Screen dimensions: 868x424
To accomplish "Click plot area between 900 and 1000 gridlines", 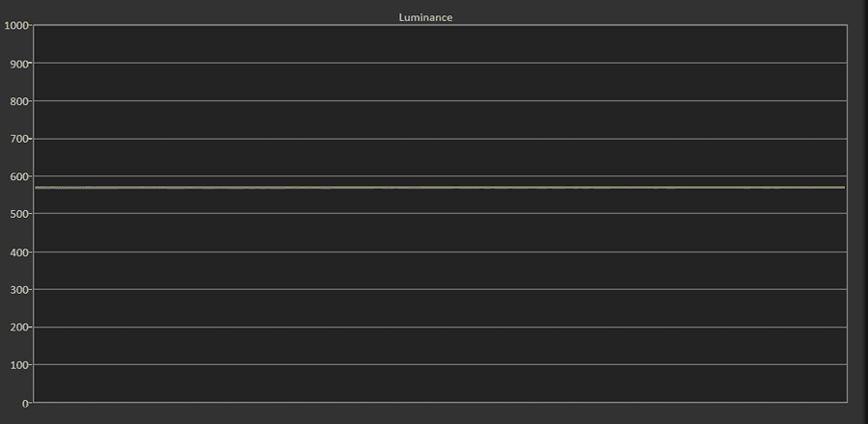I will [440, 44].
